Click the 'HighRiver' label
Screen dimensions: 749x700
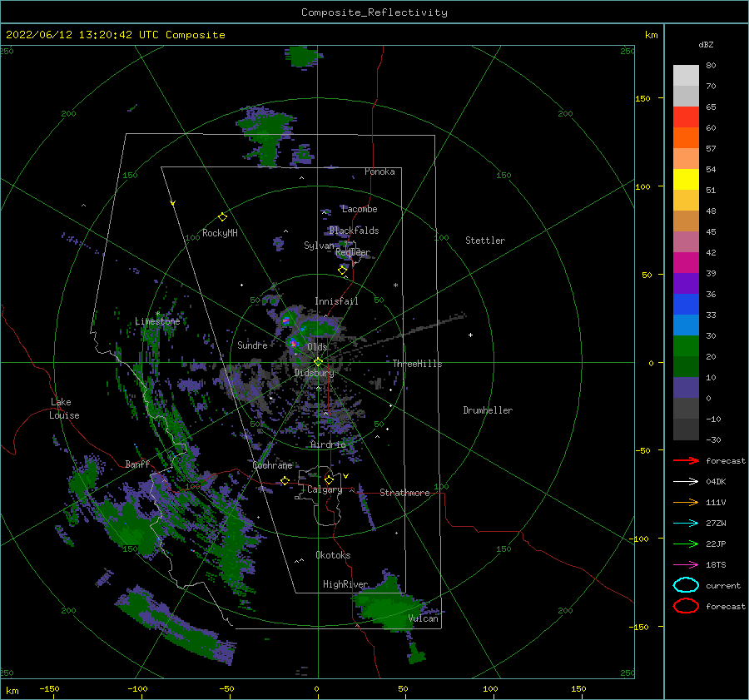pos(345,584)
